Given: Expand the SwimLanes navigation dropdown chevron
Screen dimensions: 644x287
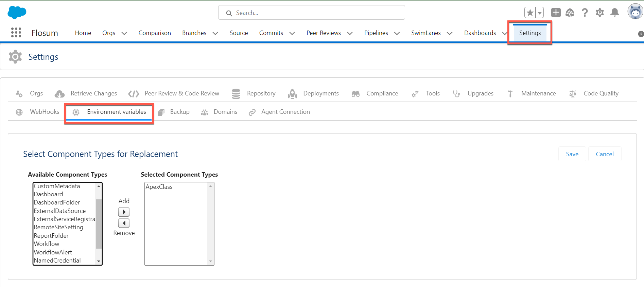Looking at the screenshot, I should point(450,33).
